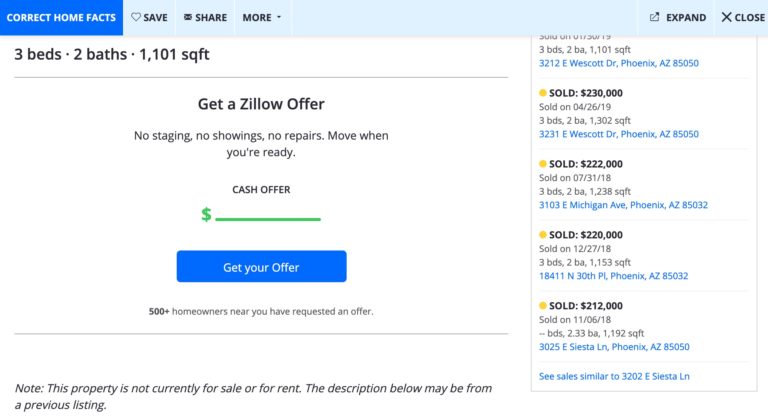Viewport: 768px width, 418px height.
Task: Click yellow dot beside SOLD: $222,000
Action: tap(543, 164)
